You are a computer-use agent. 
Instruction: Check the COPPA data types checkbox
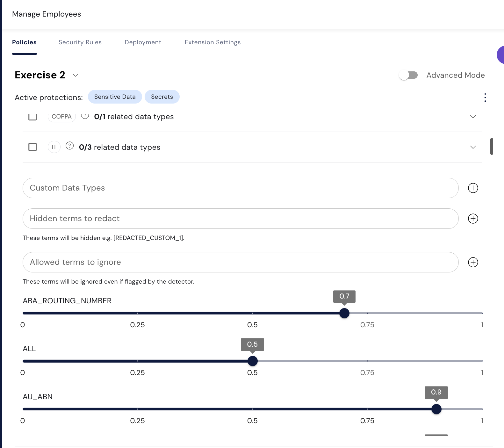coord(32,117)
